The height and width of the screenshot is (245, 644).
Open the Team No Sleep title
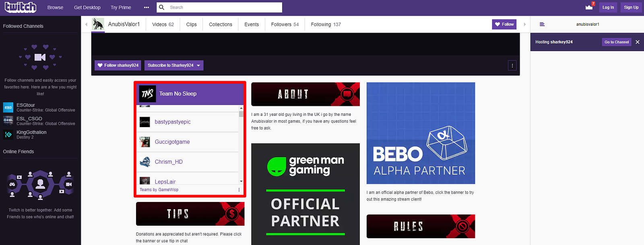click(x=178, y=94)
